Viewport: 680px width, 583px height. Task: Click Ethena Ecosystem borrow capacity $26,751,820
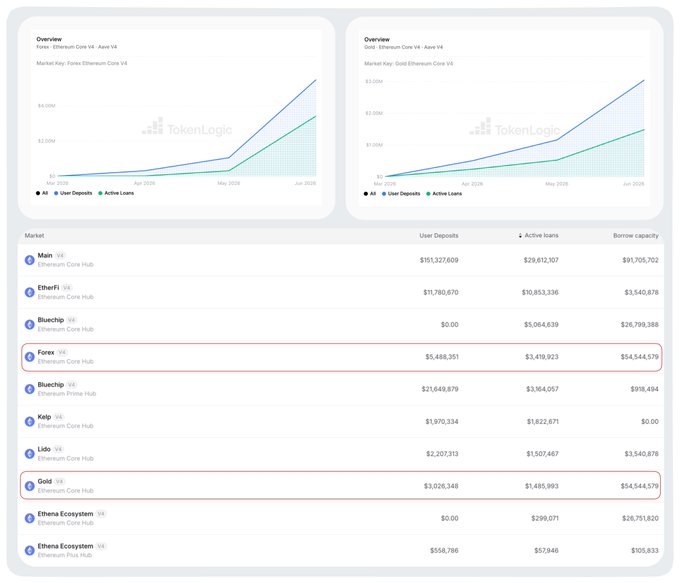(640, 518)
